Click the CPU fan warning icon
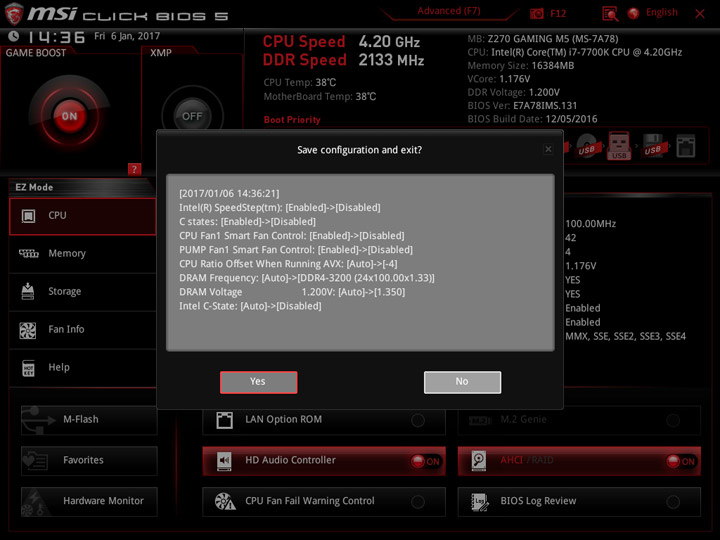 (225, 501)
